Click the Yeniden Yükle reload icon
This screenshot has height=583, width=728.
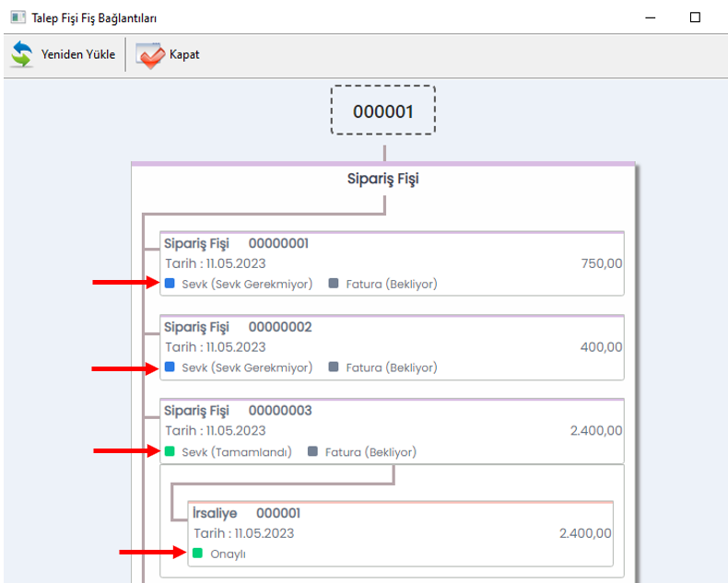(x=22, y=54)
